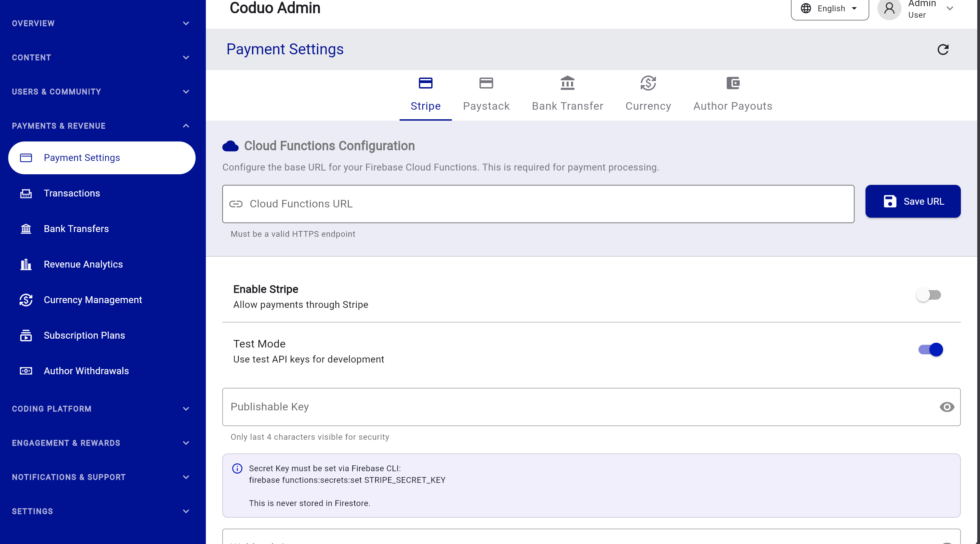
Task: Click 'Only last 4 characters visible' hint
Action: [x=309, y=437]
